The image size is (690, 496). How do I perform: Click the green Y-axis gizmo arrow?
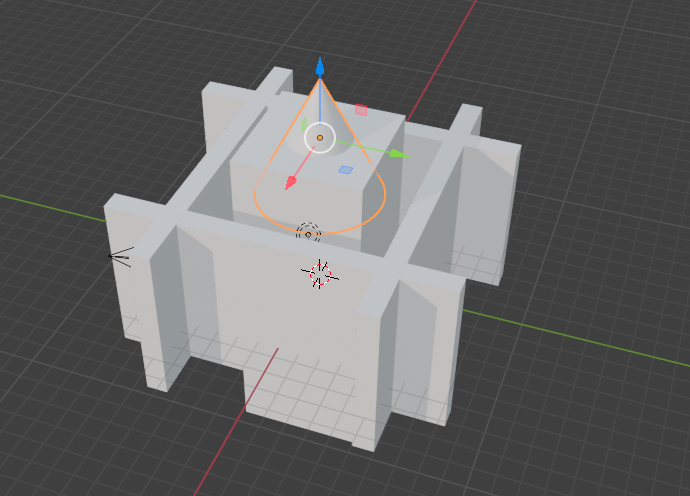(x=399, y=153)
